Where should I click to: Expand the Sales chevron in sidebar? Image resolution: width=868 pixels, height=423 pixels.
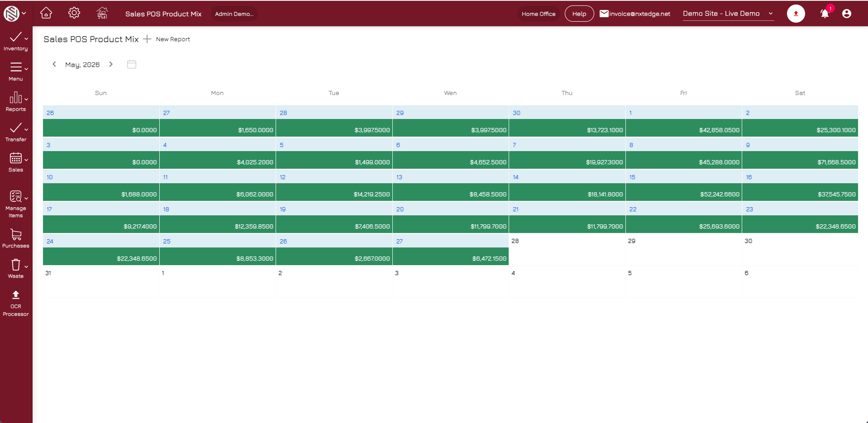pyautogui.click(x=26, y=160)
